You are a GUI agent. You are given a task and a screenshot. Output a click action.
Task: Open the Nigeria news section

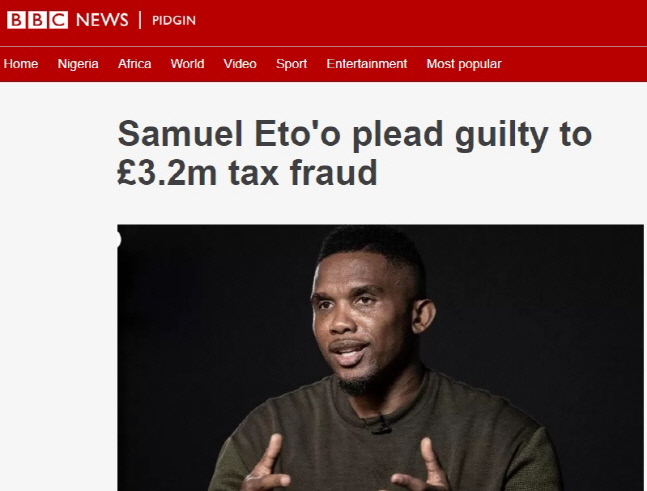(78, 64)
